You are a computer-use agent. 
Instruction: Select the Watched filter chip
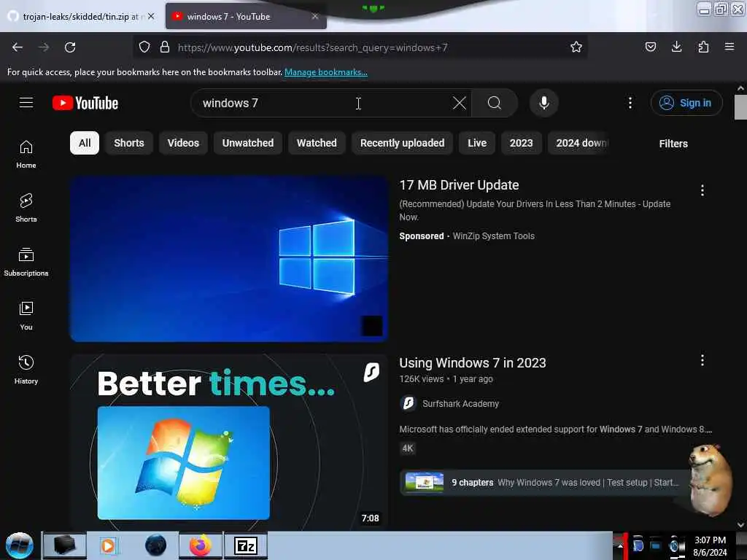317,143
